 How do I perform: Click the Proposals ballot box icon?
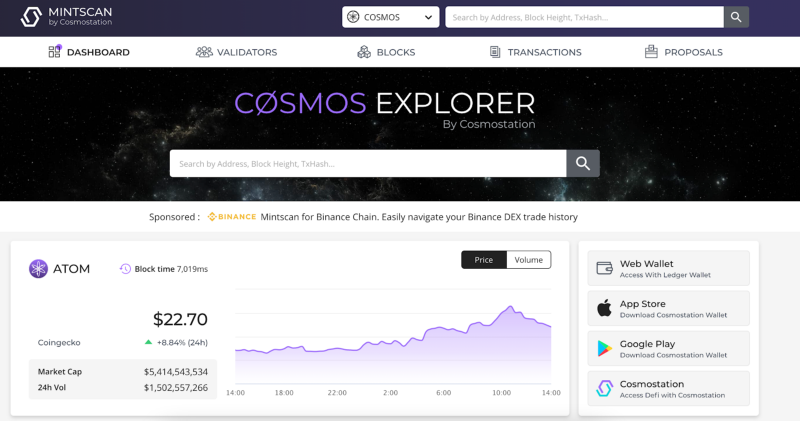(651, 52)
